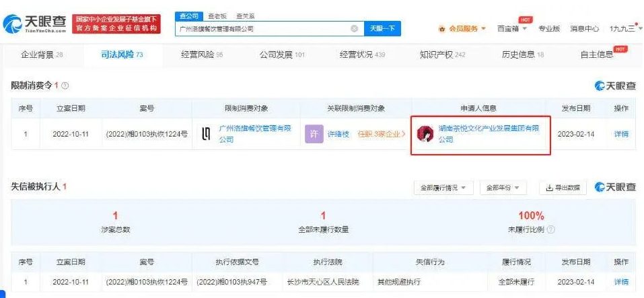The width and height of the screenshot is (644, 298).
Task: Switch to the 司法风险 tab
Action: (122, 54)
